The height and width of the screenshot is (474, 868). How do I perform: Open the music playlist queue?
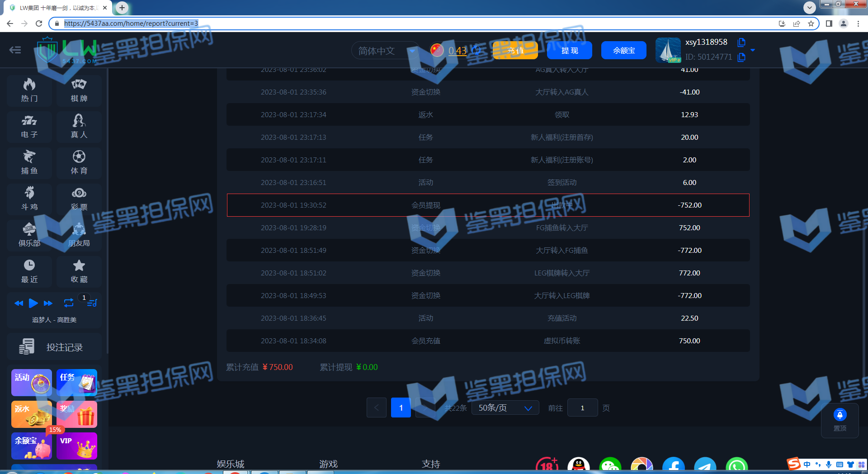coord(92,303)
